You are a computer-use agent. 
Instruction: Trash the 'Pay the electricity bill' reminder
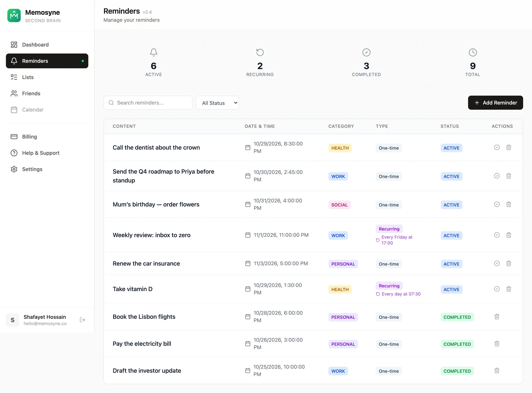[x=497, y=344]
